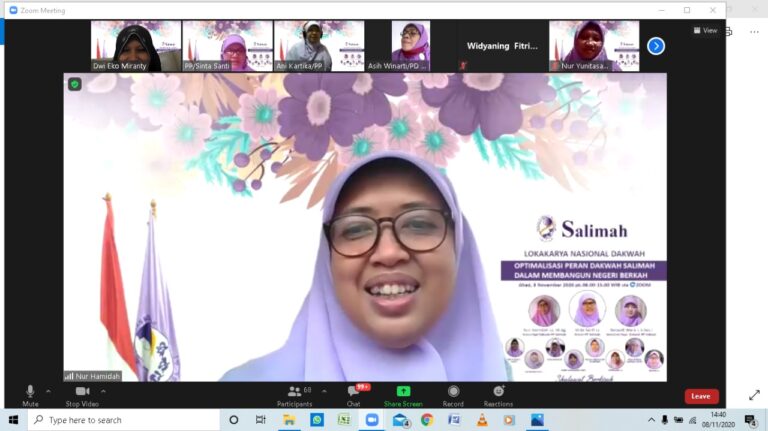768x431 pixels.
Task: Open WhatsApp from the taskbar
Action: click(x=317, y=420)
